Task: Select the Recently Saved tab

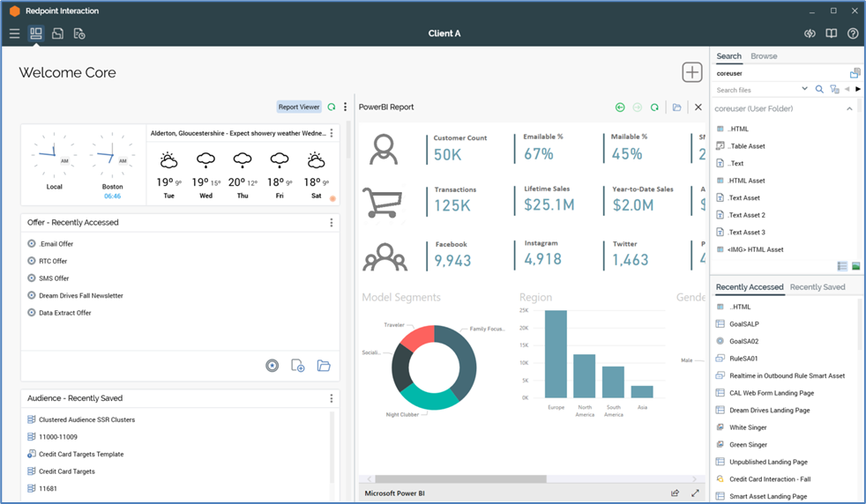Action: (817, 287)
